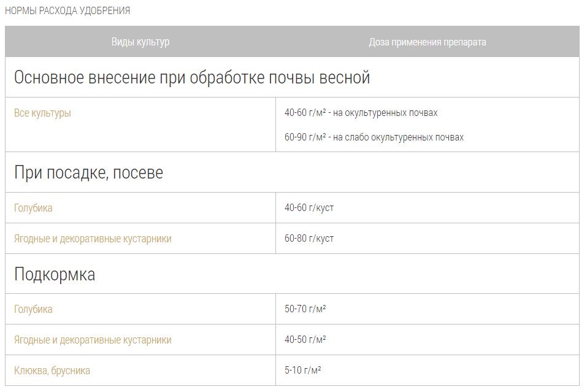587x392 pixels.
Task: Open 'Голубика' link under 'При посадке, посеве'
Action: coord(33,208)
